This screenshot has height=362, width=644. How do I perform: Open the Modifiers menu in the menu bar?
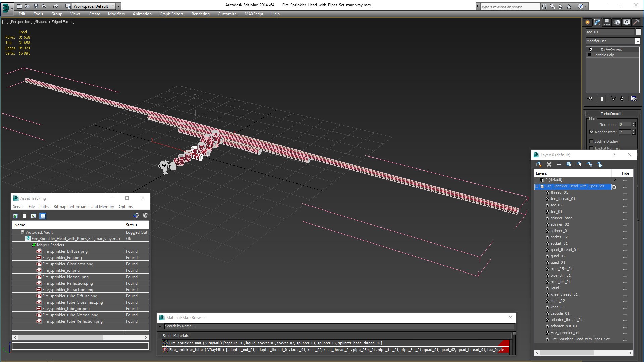(x=116, y=14)
